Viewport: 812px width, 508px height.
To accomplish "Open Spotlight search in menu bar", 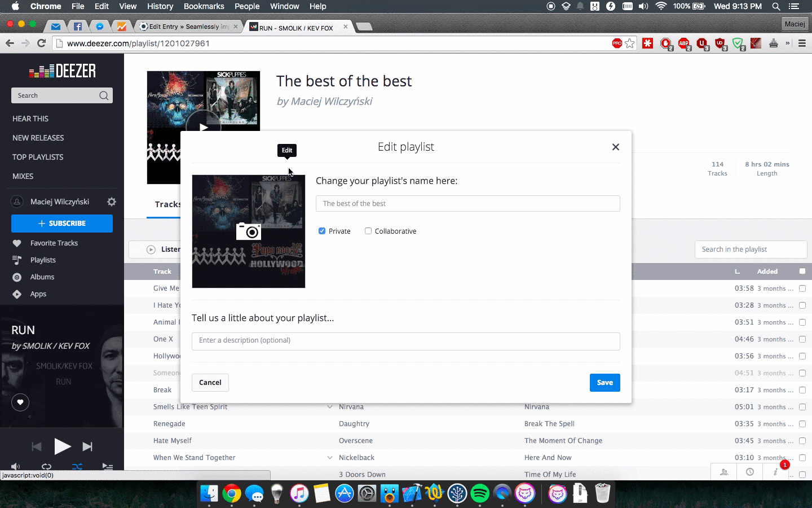I will tap(776, 6).
